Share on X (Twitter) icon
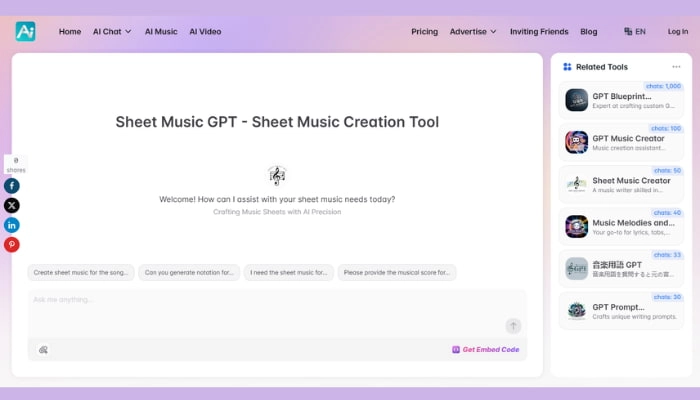 (12, 205)
